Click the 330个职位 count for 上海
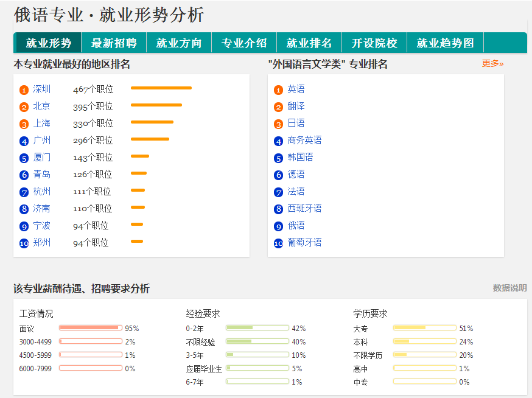Screen dimensions: 532x398 [x=93, y=124]
